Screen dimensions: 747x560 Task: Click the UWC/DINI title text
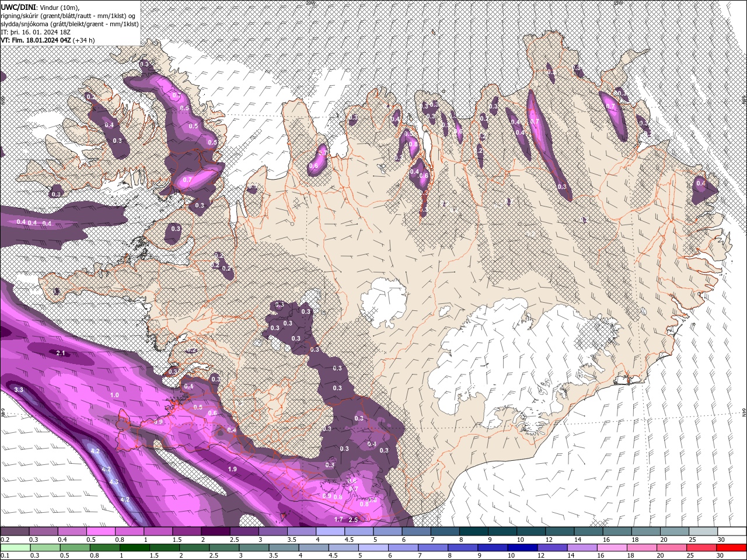coord(18,7)
